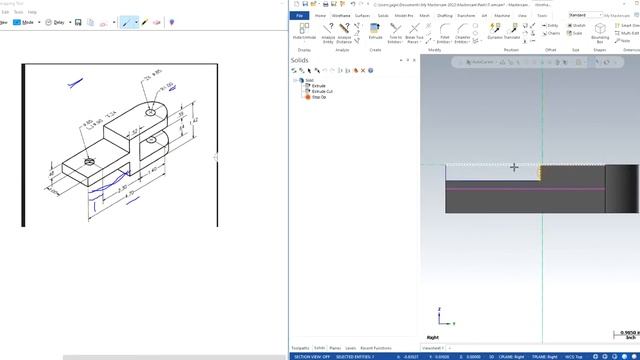Switch to the Solids ribbon tab
The image size is (640, 360).
[x=383, y=16]
